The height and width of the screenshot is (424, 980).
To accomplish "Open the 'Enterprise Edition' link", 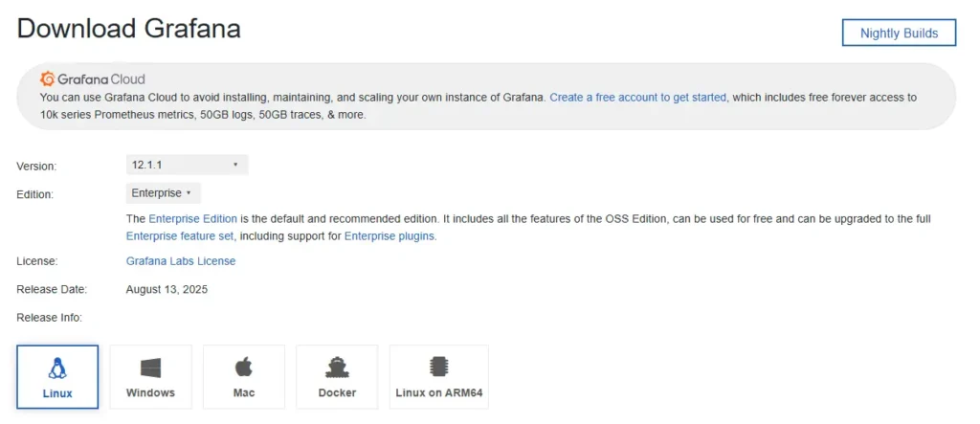I will 192,219.
